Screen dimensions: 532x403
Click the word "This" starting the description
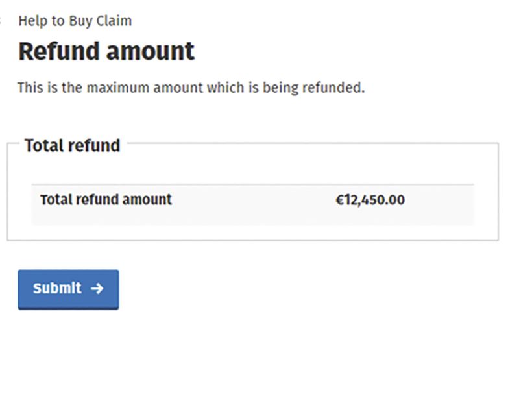30,88
